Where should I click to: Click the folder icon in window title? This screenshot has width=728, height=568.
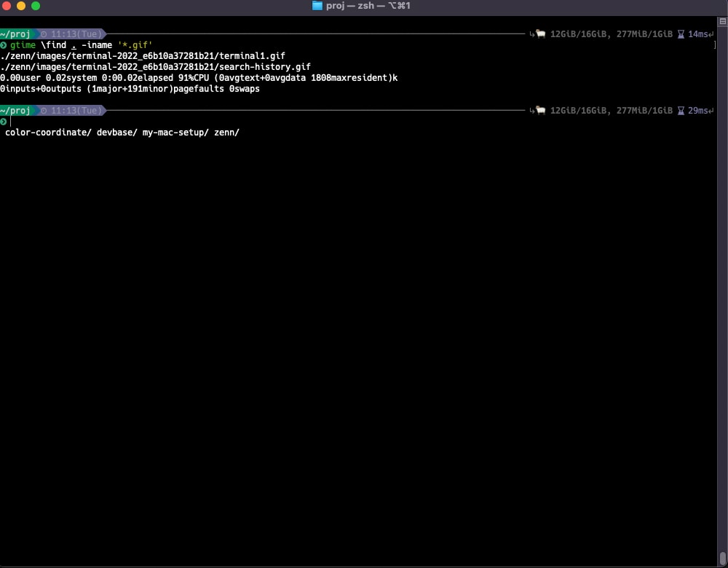point(317,6)
